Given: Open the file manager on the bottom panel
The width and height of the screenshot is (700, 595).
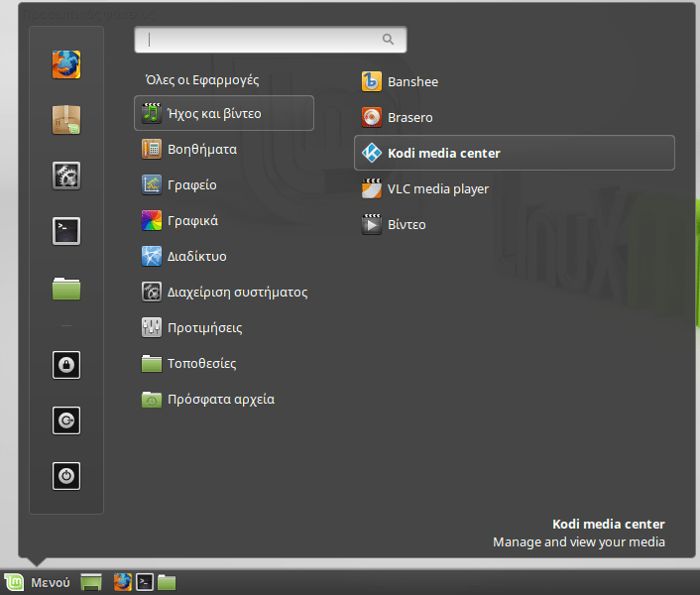Looking at the screenshot, I should 167,582.
